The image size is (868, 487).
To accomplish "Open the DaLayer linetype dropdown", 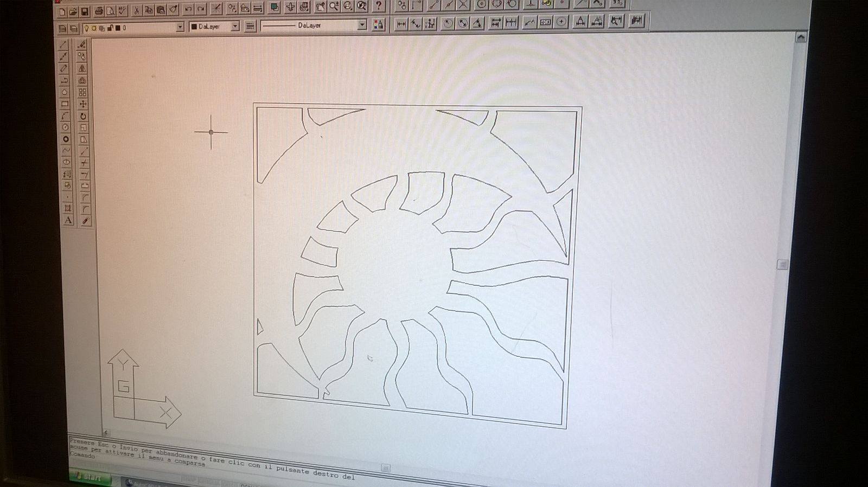I will [362, 25].
